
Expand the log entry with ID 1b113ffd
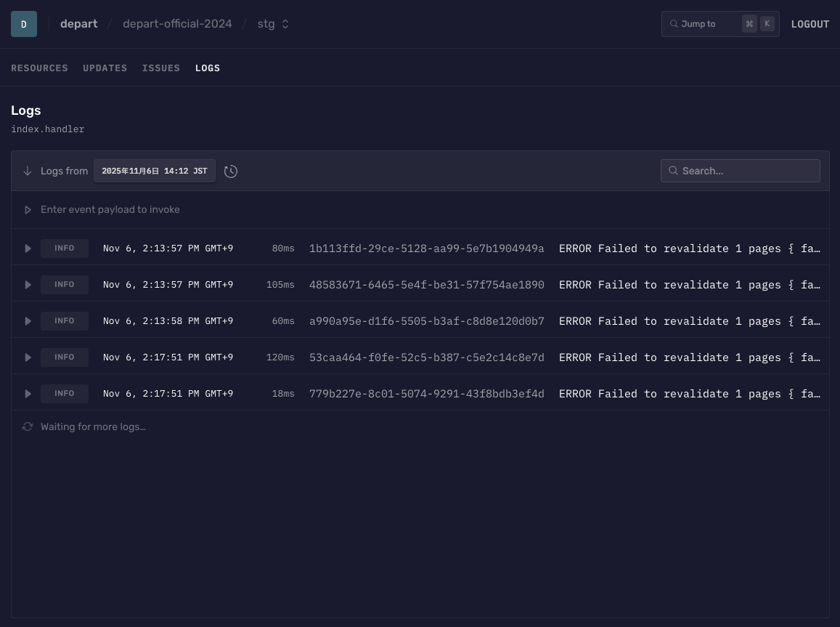tap(28, 248)
